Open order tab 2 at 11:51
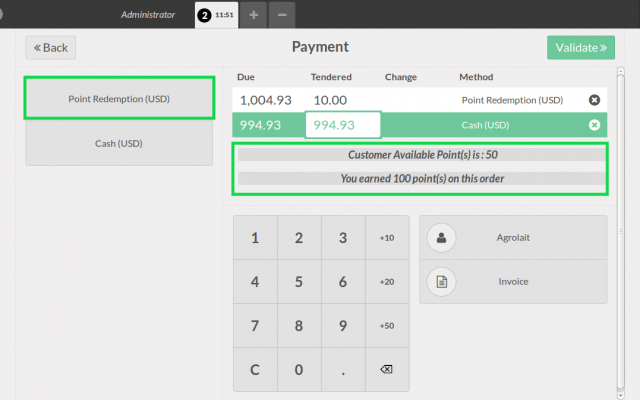640x400 pixels. pos(216,15)
